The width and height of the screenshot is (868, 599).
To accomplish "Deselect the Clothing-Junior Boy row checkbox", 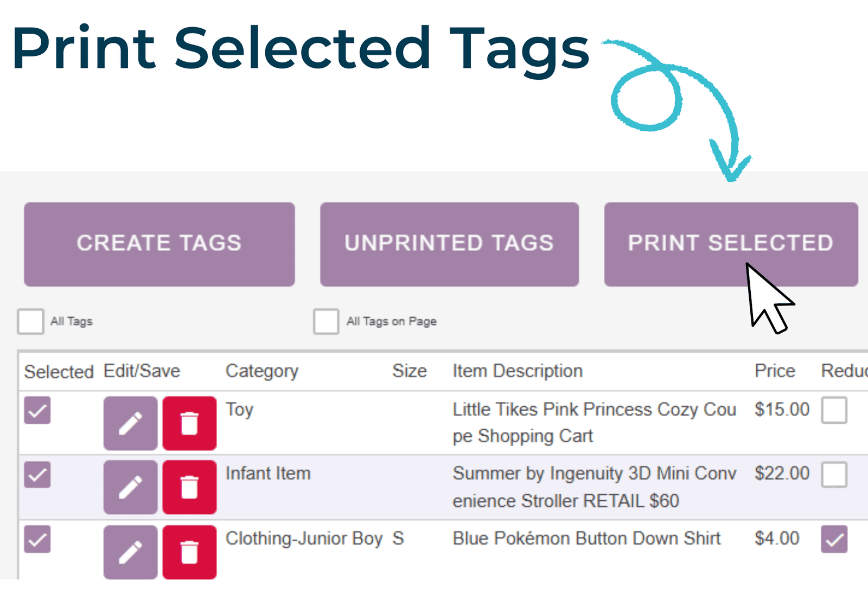I will click(37, 539).
